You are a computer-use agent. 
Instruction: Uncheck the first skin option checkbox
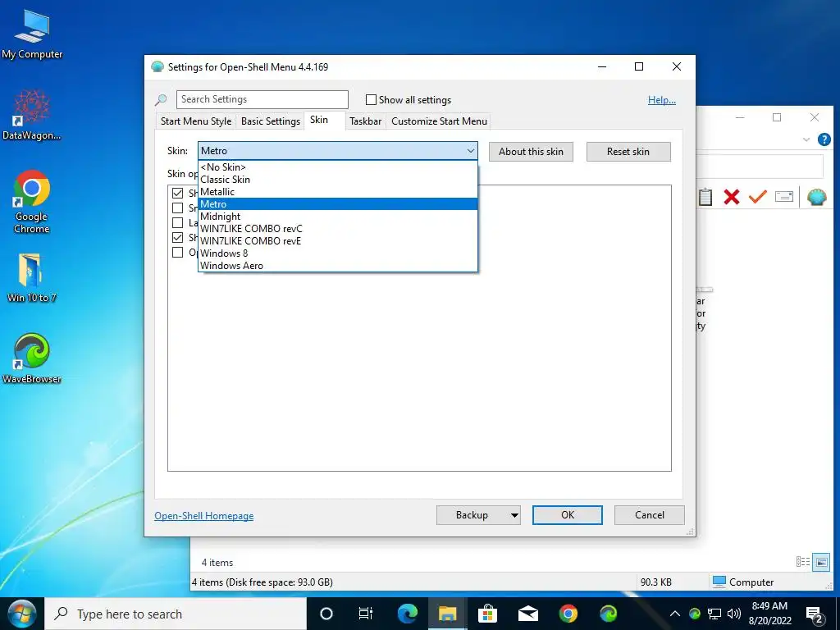point(177,193)
